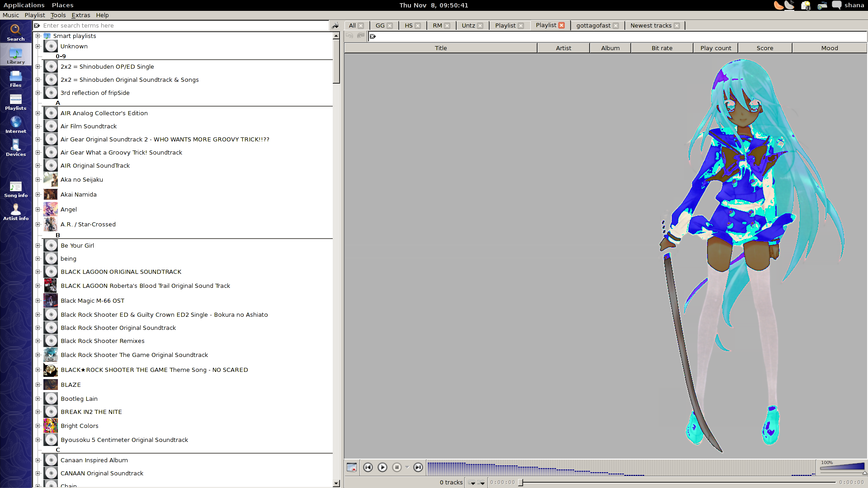Viewport: 868px width, 488px height.
Task: Open library filter options wrench icon
Action: click(335, 25)
